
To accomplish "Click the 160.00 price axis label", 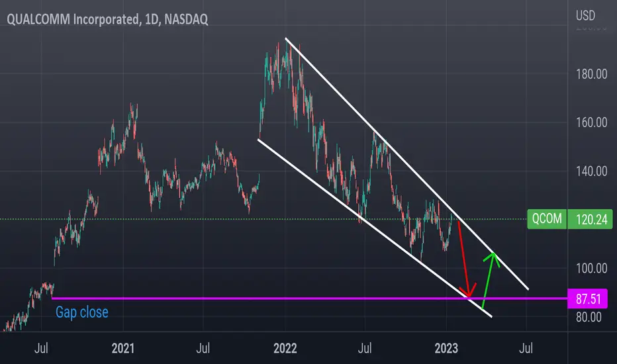I will click(x=591, y=122).
